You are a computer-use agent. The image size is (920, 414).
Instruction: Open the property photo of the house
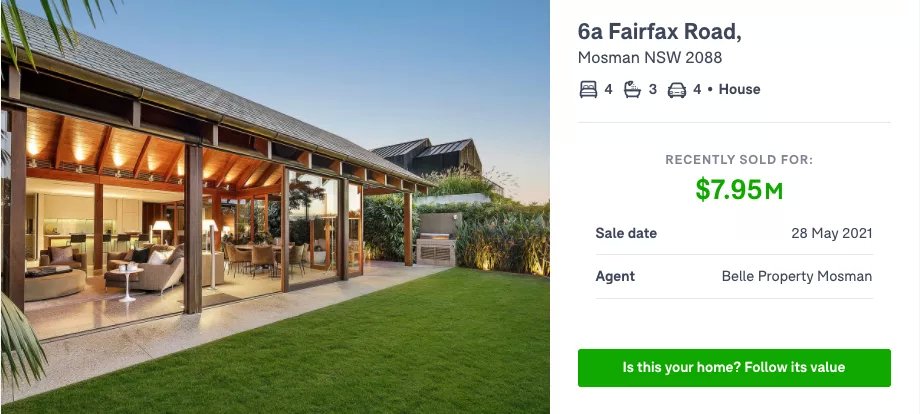(x=275, y=207)
